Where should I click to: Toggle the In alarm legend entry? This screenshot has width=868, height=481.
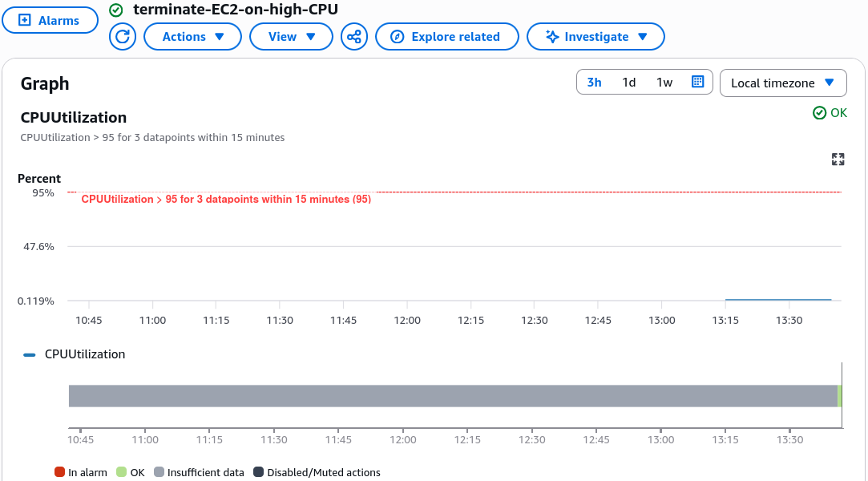[x=81, y=472]
